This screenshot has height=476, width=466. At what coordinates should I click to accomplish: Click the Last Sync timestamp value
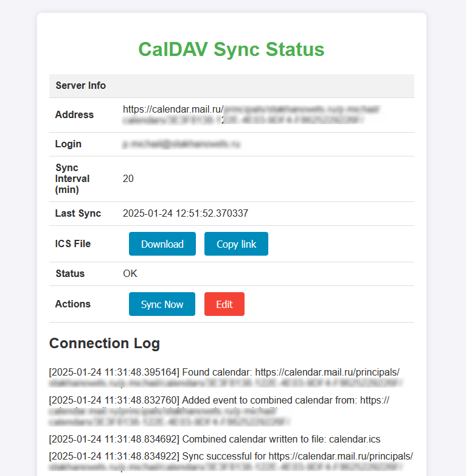pyautogui.click(x=185, y=214)
